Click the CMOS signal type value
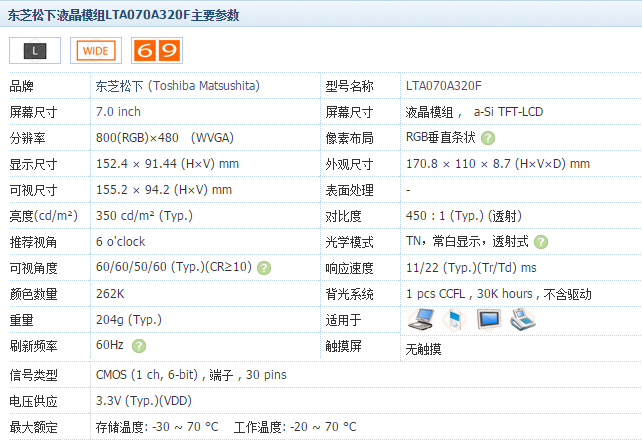This screenshot has width=642, height=442. (116, 375)
